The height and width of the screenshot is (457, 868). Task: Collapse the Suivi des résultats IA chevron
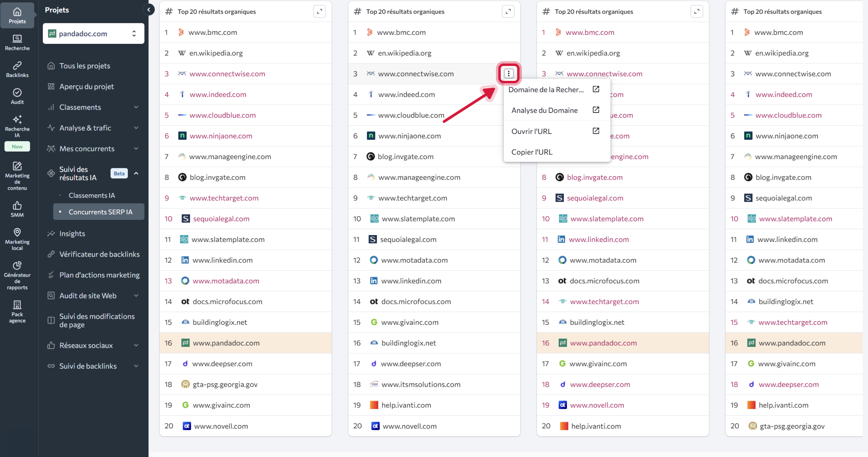[136, 173]
